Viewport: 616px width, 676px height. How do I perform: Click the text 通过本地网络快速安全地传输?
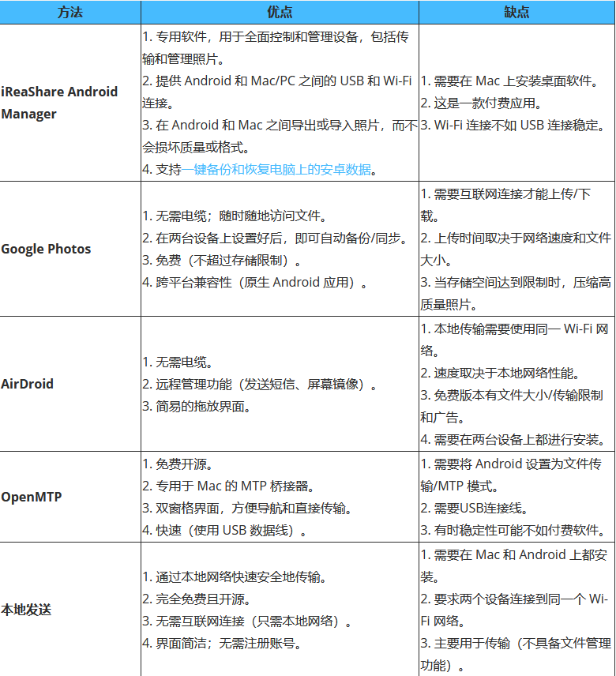pos(238,576)
